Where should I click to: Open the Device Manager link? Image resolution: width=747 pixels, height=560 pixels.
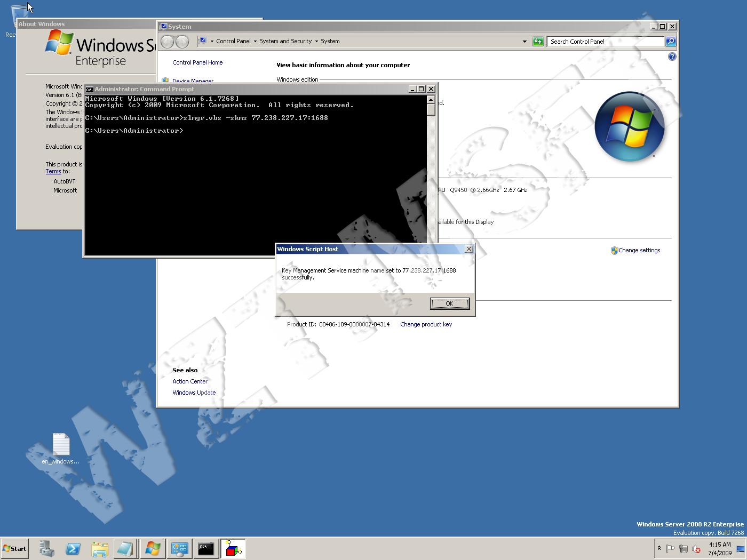click(x=193, y=81)
